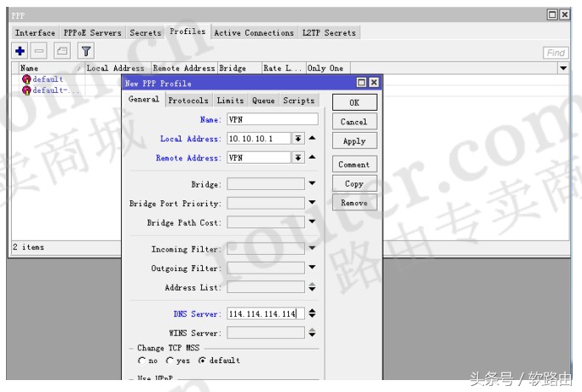Sort by the Local Address column header
The height and width of the screenshot is (392, 582).
click(x=118, y=68)
